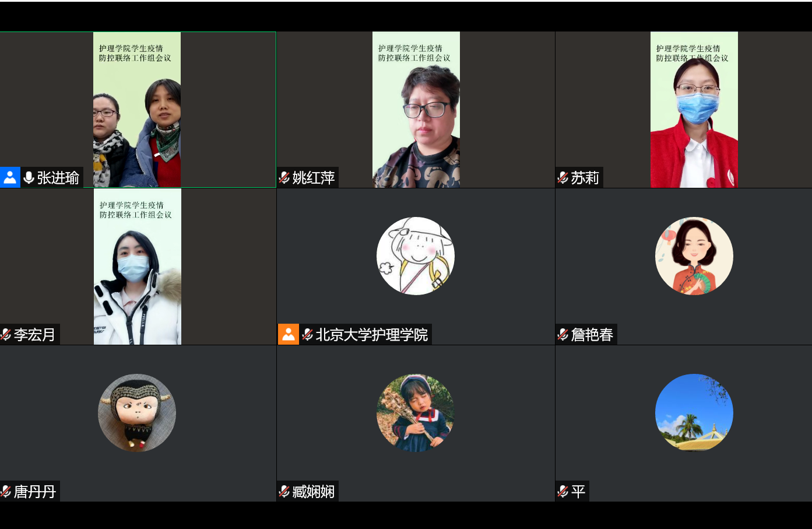Select 姚红萍's video tile
The height and width of the screenshot is (529, 812).
tap(416, 110)
